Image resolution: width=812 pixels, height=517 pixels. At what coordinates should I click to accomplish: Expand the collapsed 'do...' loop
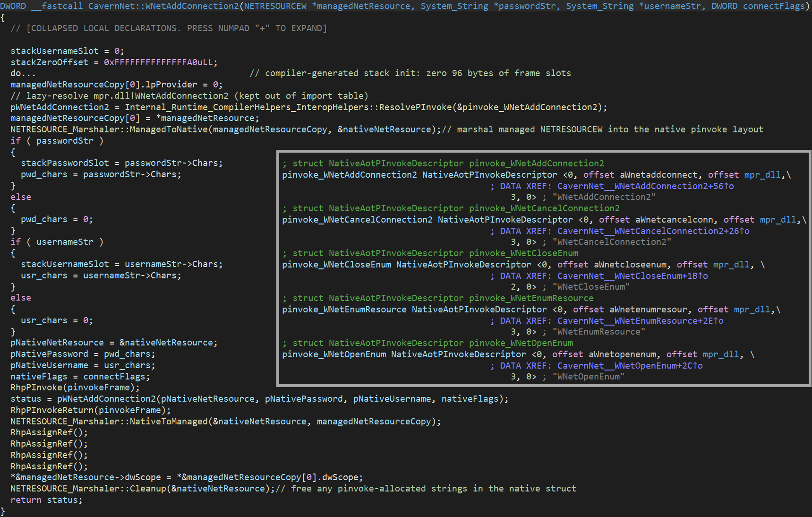click(23, 73)
